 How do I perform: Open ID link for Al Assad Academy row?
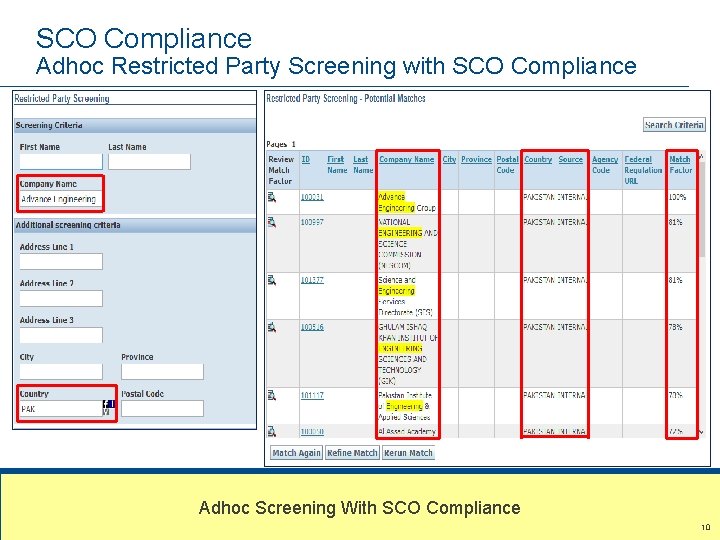pos(312,432)
